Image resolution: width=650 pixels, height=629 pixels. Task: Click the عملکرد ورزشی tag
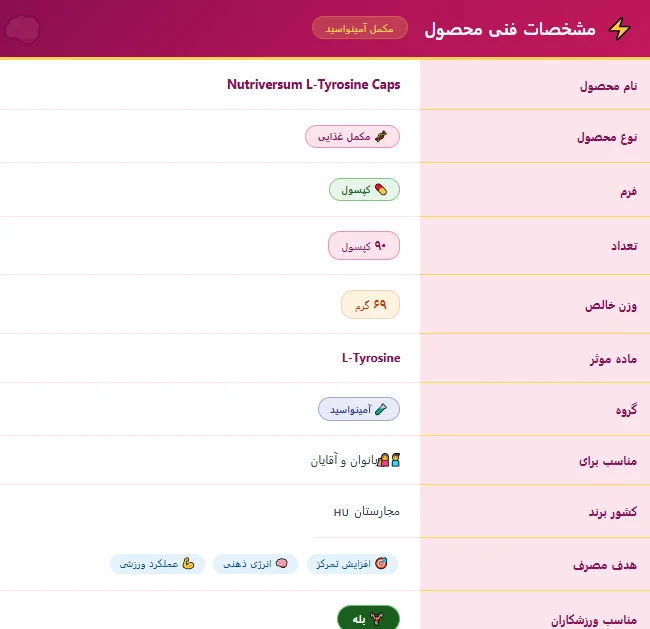[x=157, y=564]
